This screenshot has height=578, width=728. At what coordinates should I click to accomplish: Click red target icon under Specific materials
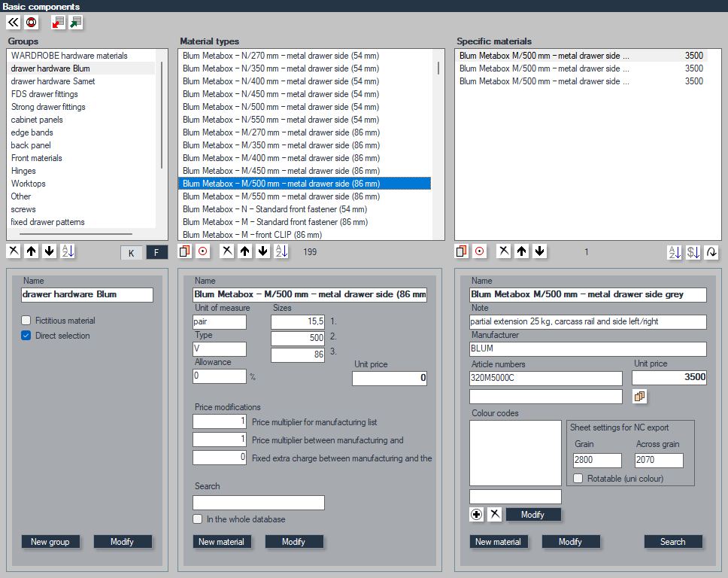pos(480,251)
